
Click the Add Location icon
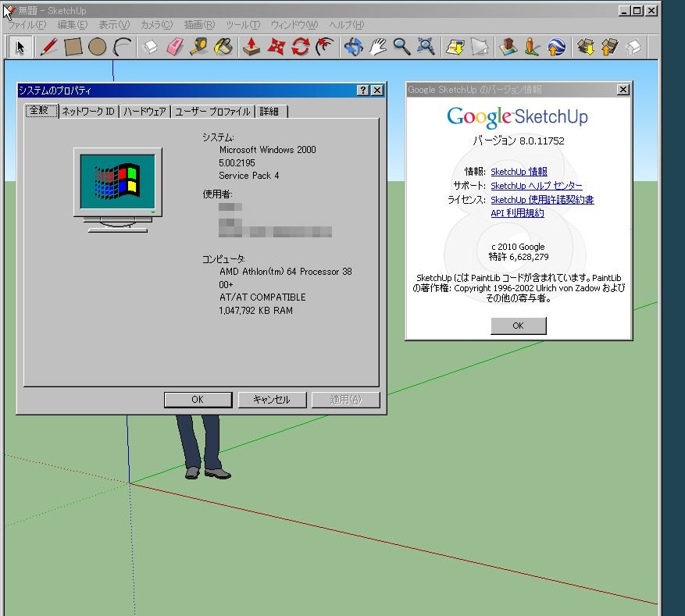(455, 47)
